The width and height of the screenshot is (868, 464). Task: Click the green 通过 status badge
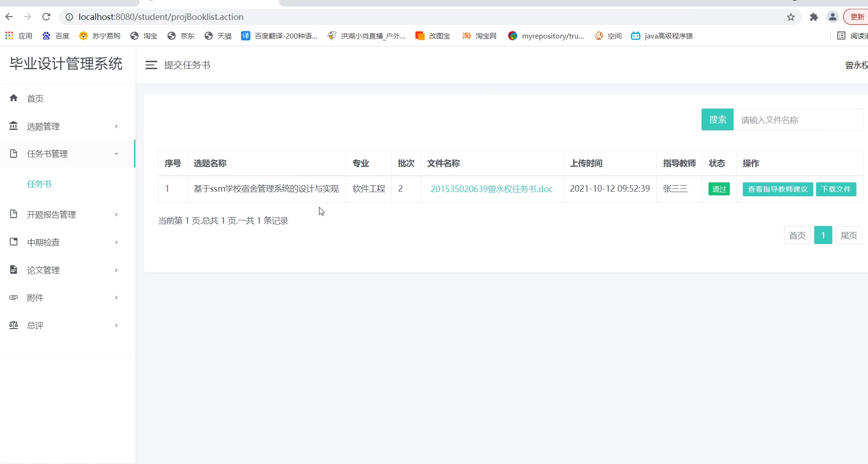[719, 189]
